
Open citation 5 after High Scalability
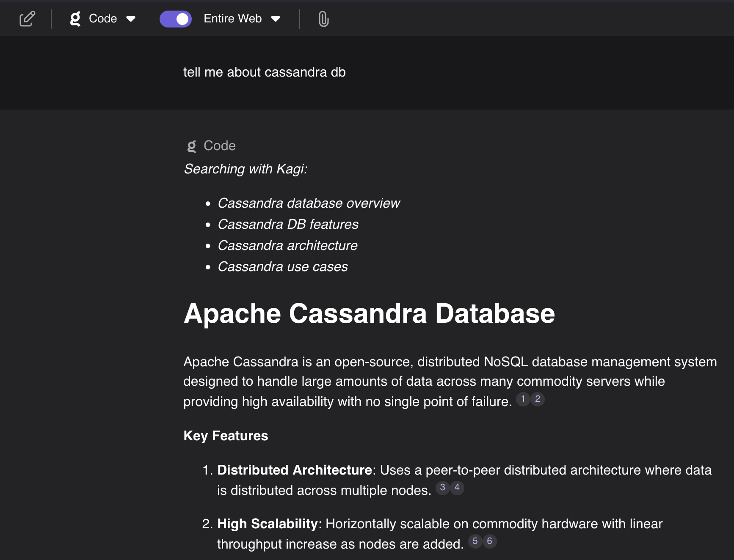pyautogui.click(x=475, y=541)
